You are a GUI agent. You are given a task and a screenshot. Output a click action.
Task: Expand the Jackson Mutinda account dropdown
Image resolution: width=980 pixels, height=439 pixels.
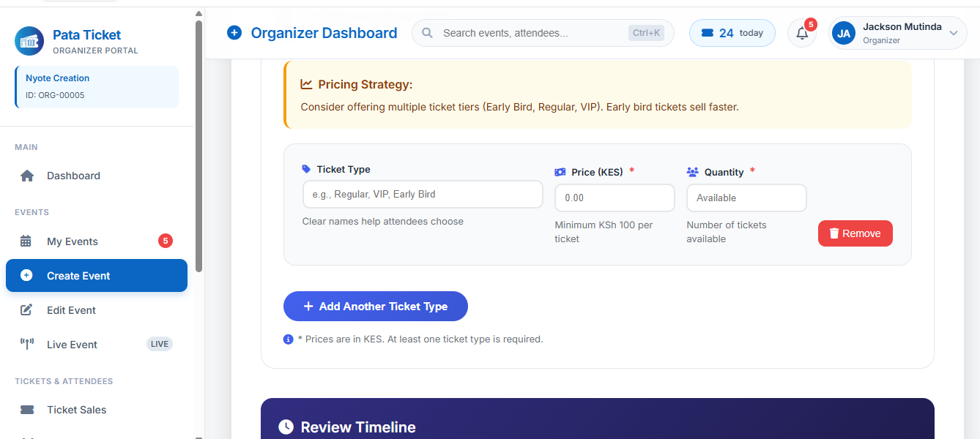953,33
